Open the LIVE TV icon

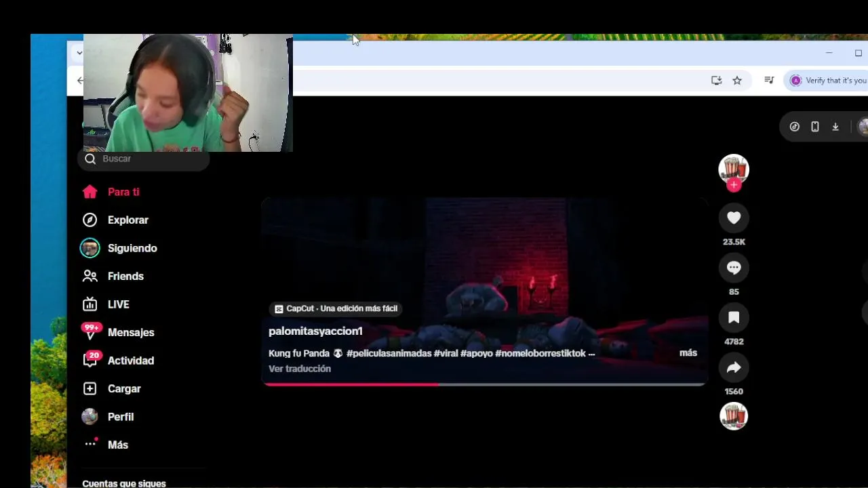pos(90,304)
